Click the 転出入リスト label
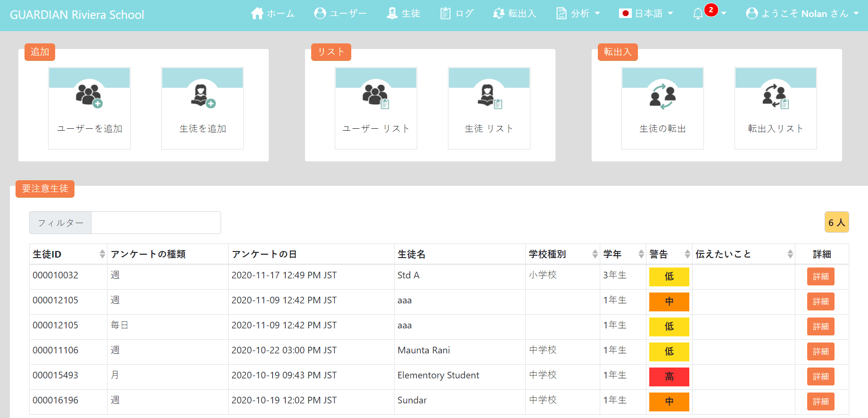This screenshot has height=418, width=868. pos(776,128)
